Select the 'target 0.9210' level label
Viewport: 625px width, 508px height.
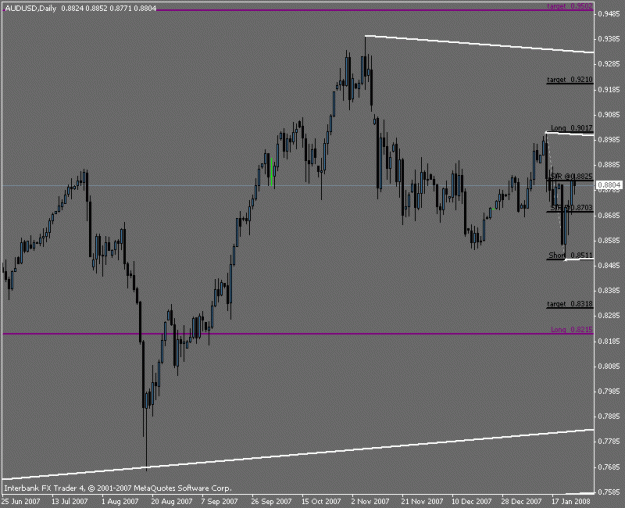(570, 79)
